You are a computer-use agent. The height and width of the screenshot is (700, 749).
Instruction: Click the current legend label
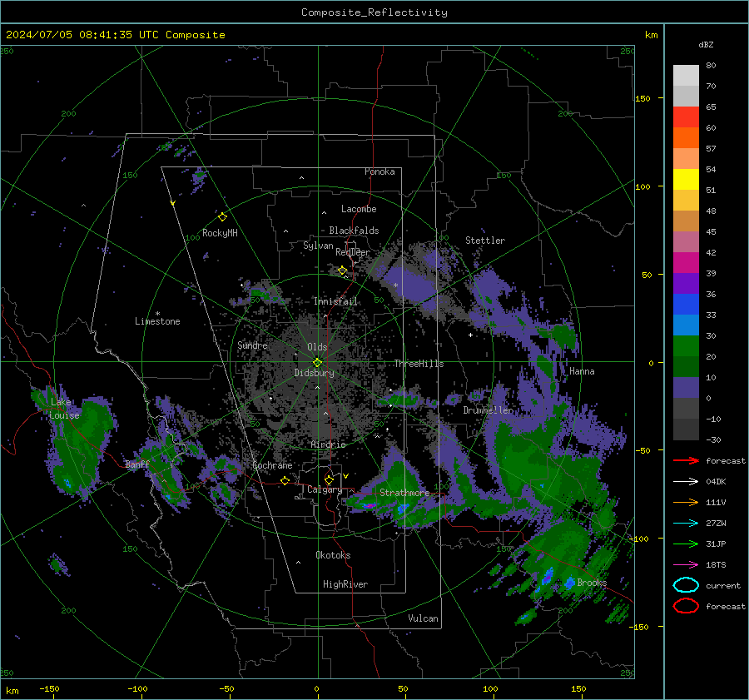click(722, 585)
